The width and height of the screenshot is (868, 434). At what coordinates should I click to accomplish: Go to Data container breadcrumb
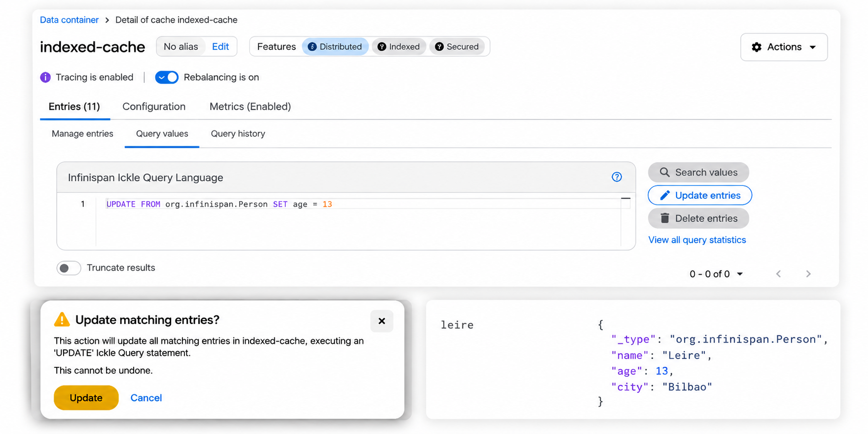(x=69, y=20)
